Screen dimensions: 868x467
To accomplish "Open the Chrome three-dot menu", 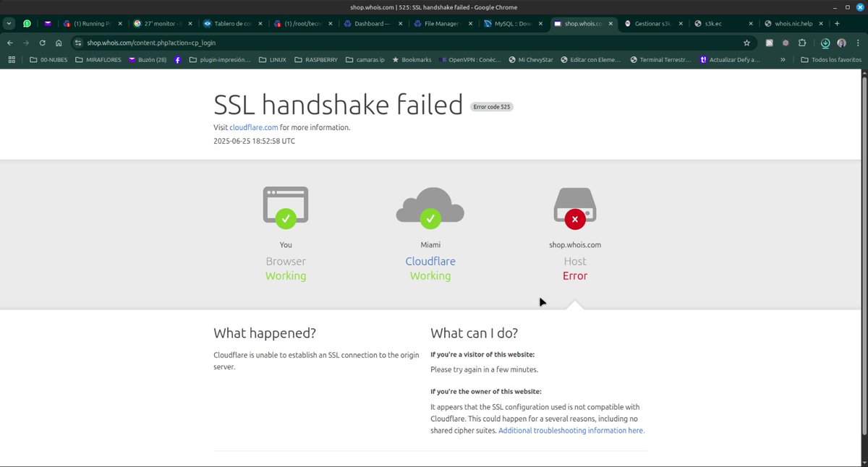I will coord(857,43).
